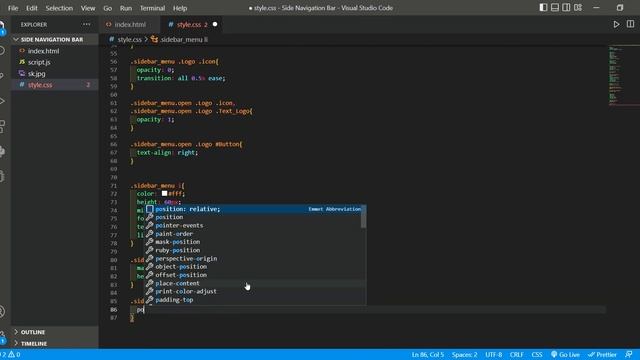Toggle Secondary Side Bar layout icon
This screenshot has height=360, width=640.
click(566, 8)
